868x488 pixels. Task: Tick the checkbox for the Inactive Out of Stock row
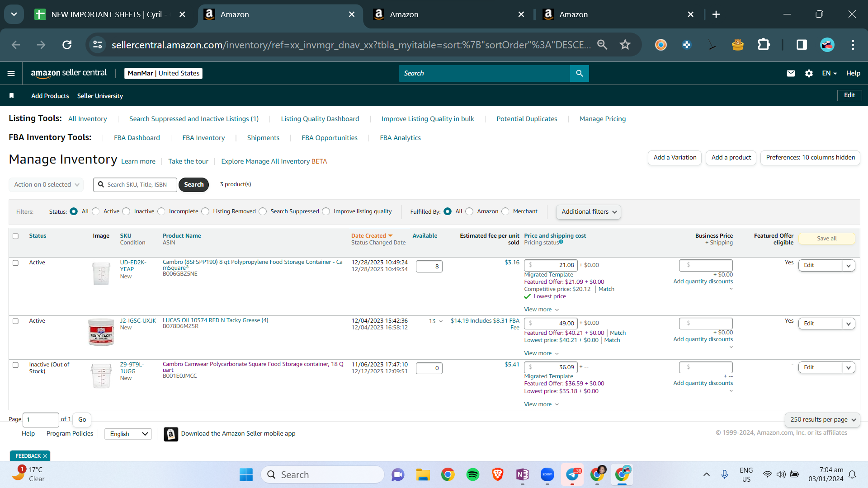[x=15, y=365]
